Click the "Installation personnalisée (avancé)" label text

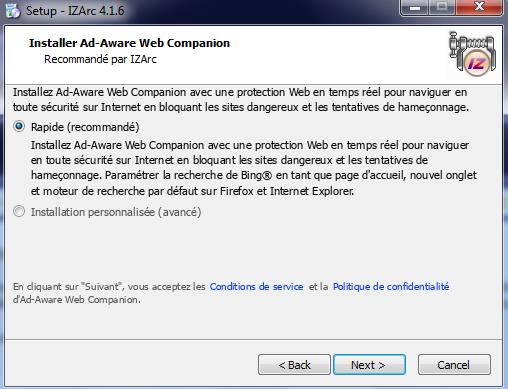[116, 212]
